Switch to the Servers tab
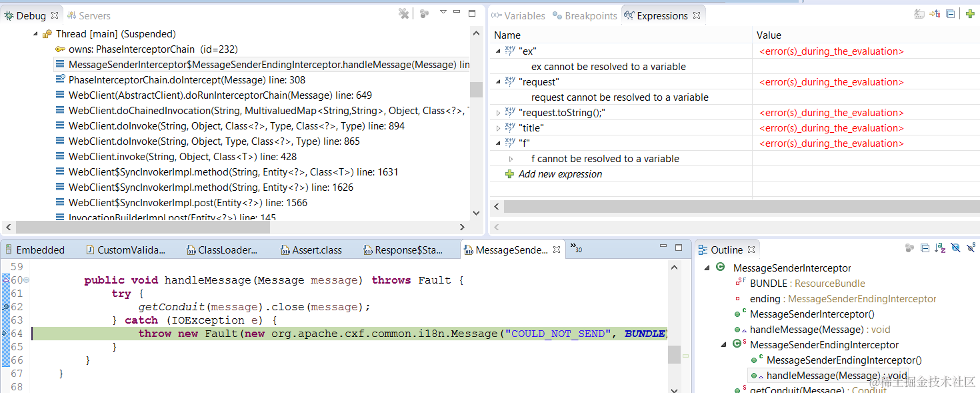The width and height of the screenshot is (980, 393). (89, 15)
